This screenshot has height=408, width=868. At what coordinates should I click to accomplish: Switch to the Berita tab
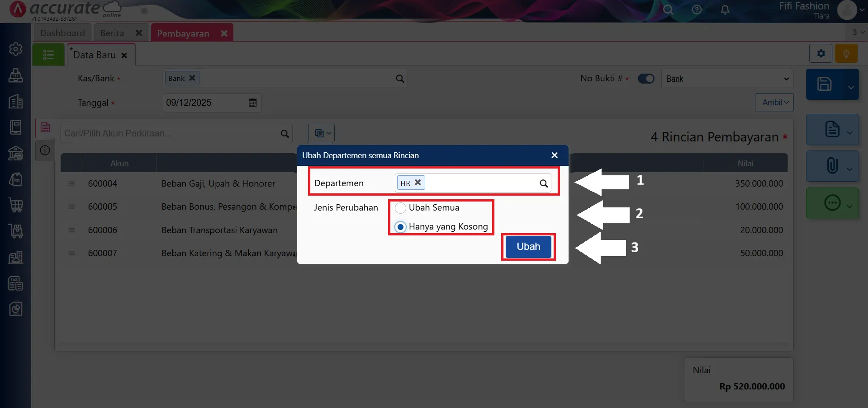click(x=112, y=33)
